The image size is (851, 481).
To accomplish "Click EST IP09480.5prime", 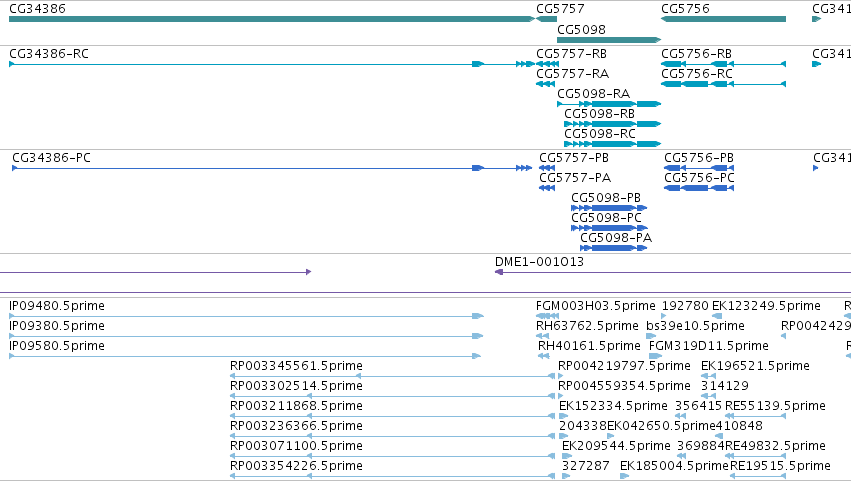I will click(57, 306).
